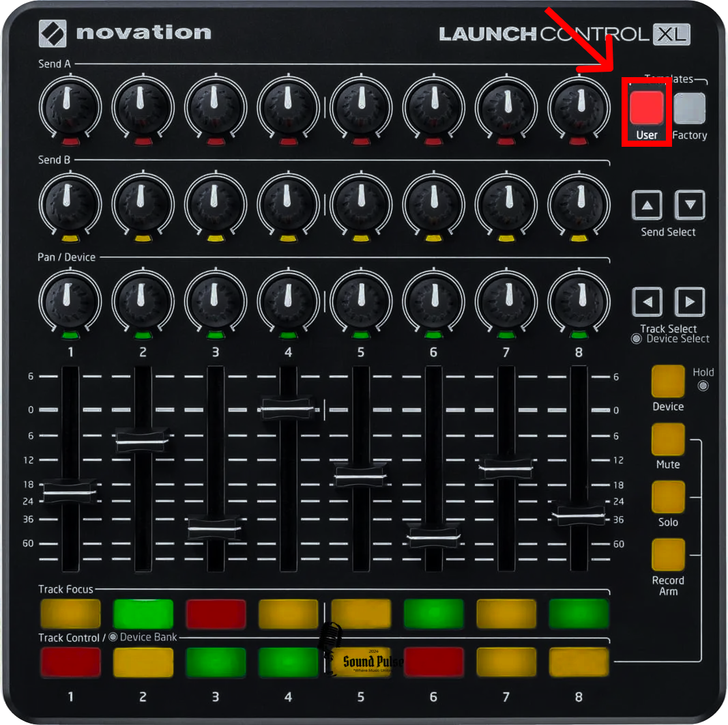Click the Send B knob for channel 3
728x725 pixels.
click(x=216, y=205)
